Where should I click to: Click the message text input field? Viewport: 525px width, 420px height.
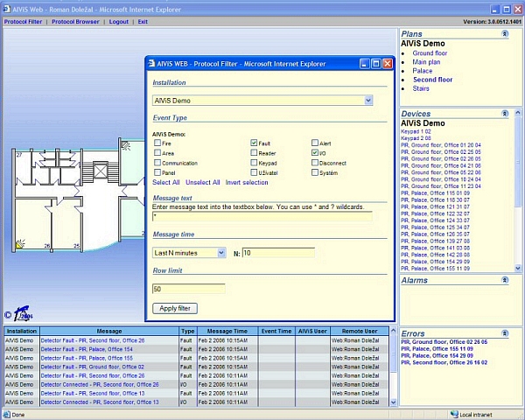(x=262, y=216)
